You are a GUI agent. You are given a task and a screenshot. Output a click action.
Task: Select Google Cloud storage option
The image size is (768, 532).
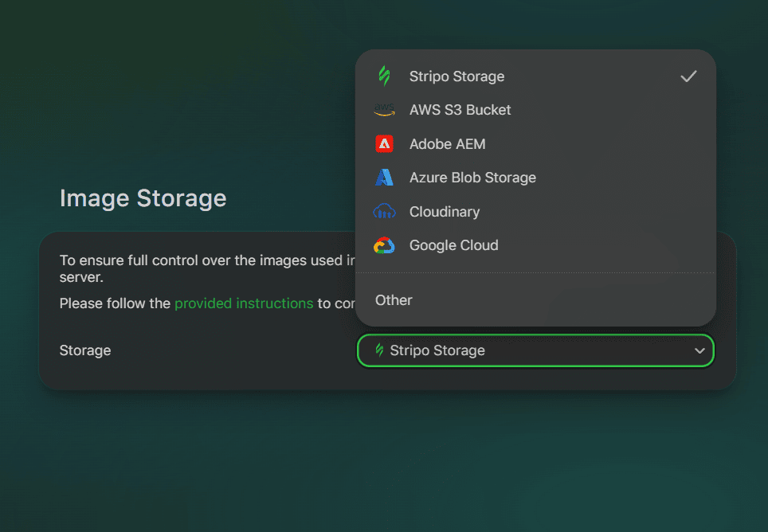[x=535, y=245]
